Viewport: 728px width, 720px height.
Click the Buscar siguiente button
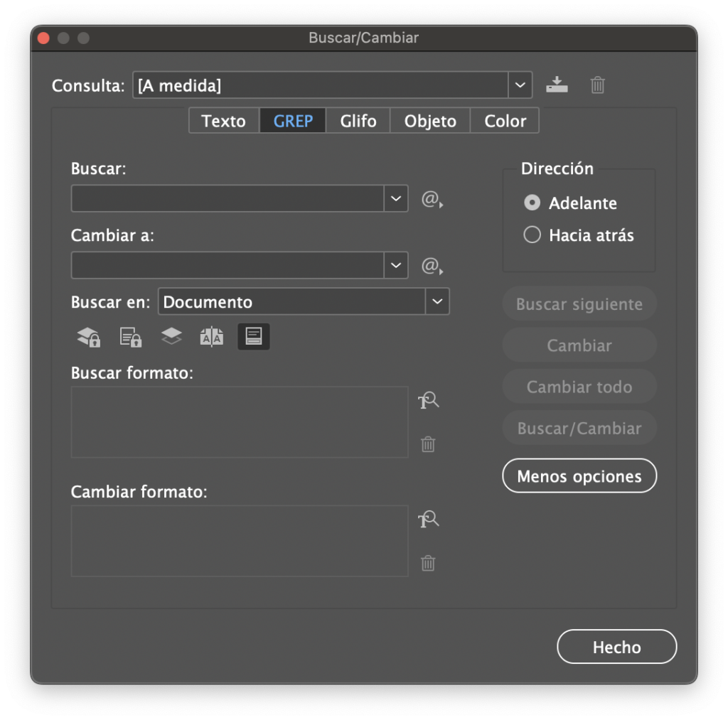pyautogui.click(x=579, y=304)
